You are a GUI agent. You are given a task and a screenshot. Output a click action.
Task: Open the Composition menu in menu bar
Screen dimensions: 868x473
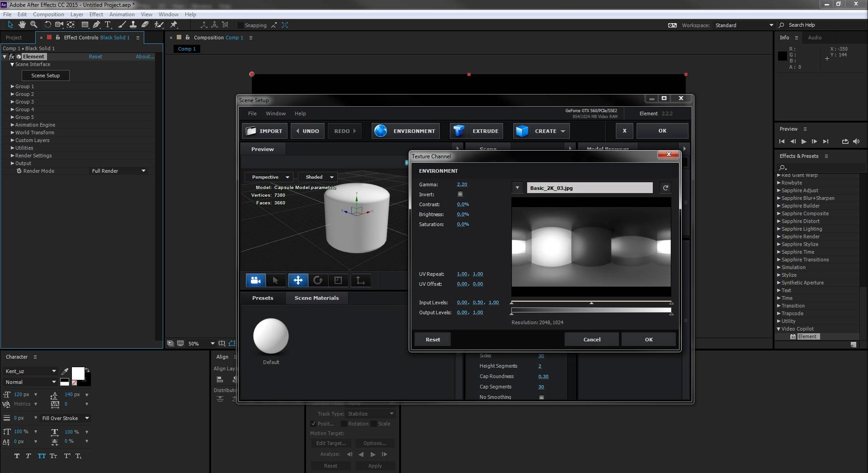point(48,14)
